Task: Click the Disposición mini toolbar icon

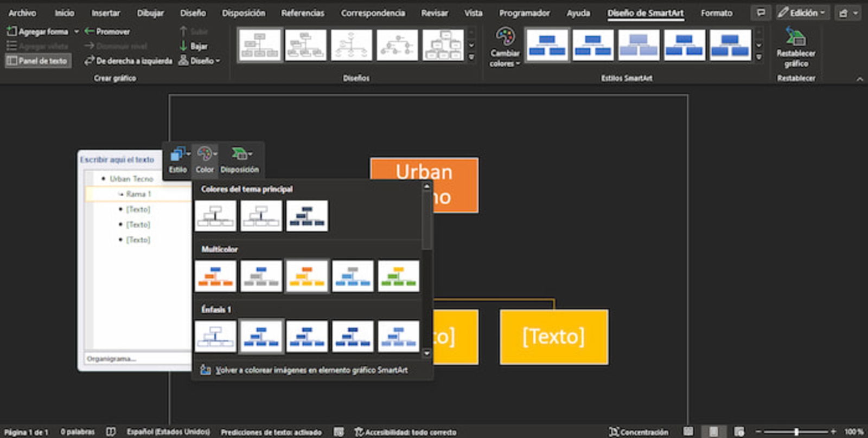Action: tap(240, 160)
